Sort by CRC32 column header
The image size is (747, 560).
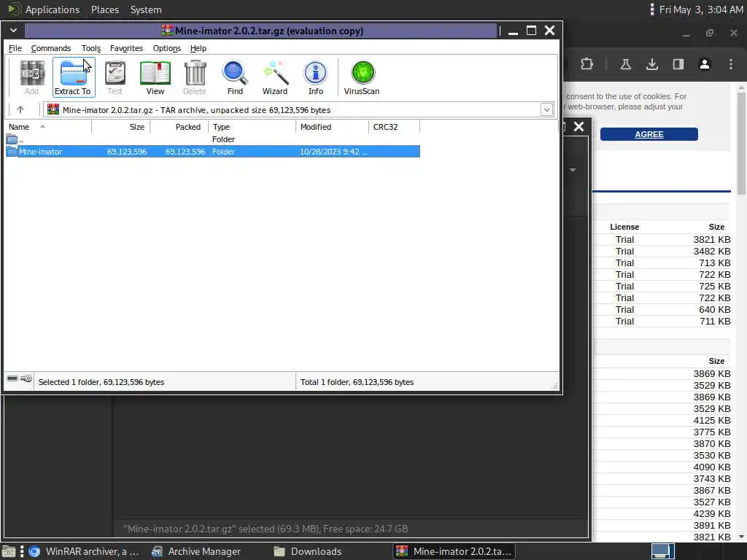coord(395,127)
